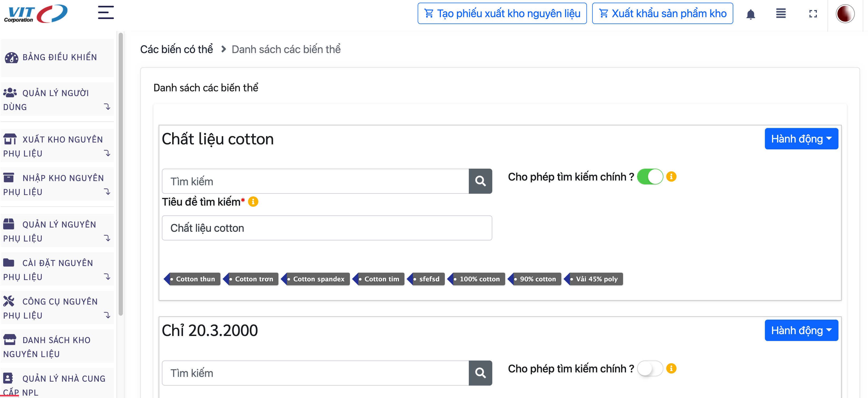
Task: Open the list menu icon in header
Action: [x=781, y=14]
